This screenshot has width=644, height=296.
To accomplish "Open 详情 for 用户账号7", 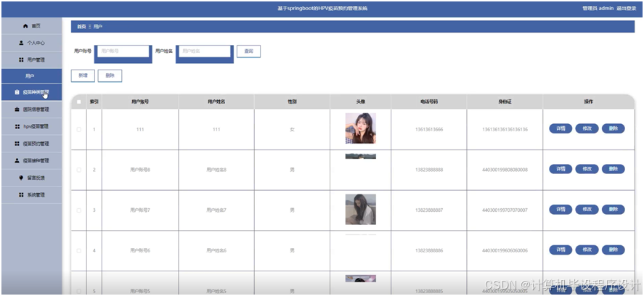I will [561, 210].
